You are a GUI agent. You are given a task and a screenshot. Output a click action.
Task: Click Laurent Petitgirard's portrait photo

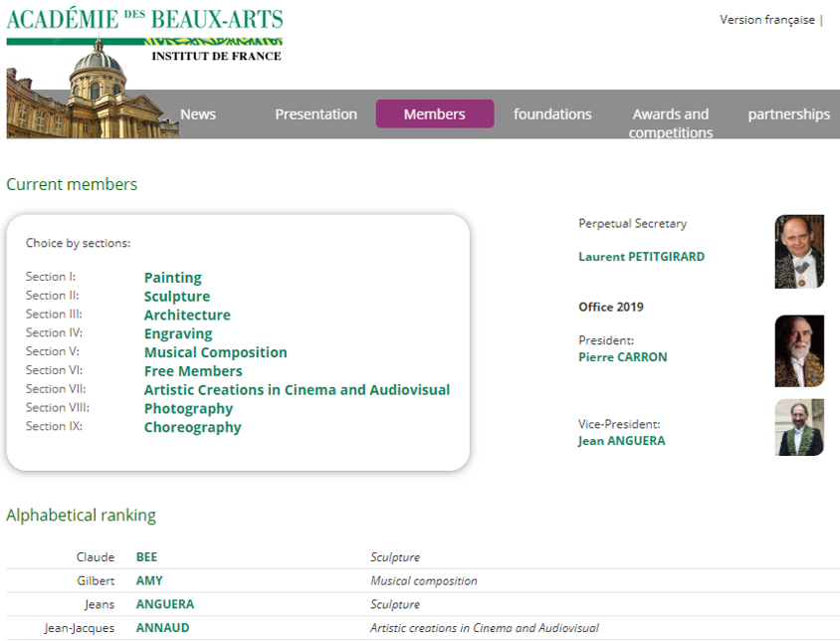point(799,252)
